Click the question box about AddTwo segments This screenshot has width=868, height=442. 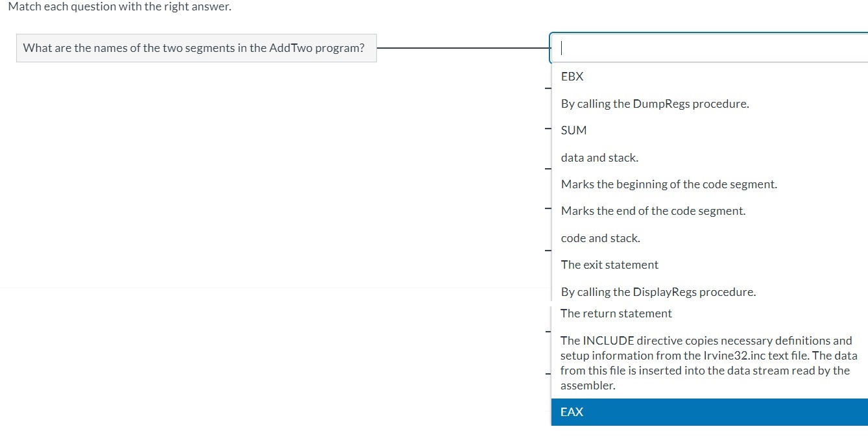pyautogui.click(x=196, y=47)
